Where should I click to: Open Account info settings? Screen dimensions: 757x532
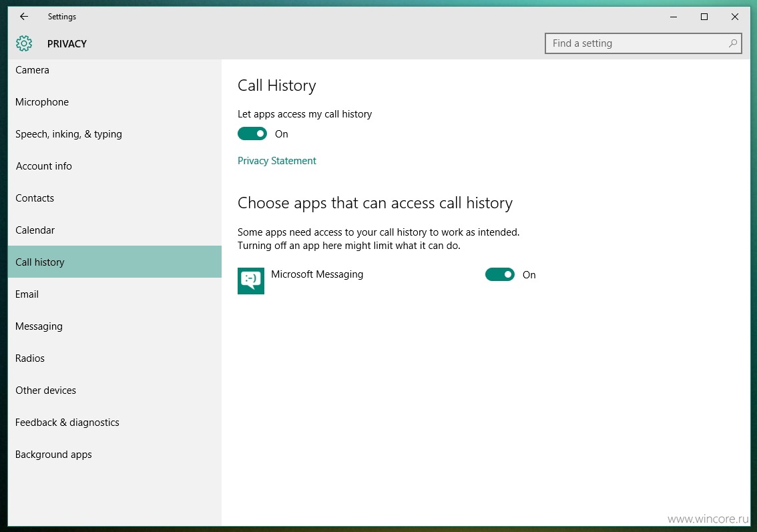coord(114,166)
